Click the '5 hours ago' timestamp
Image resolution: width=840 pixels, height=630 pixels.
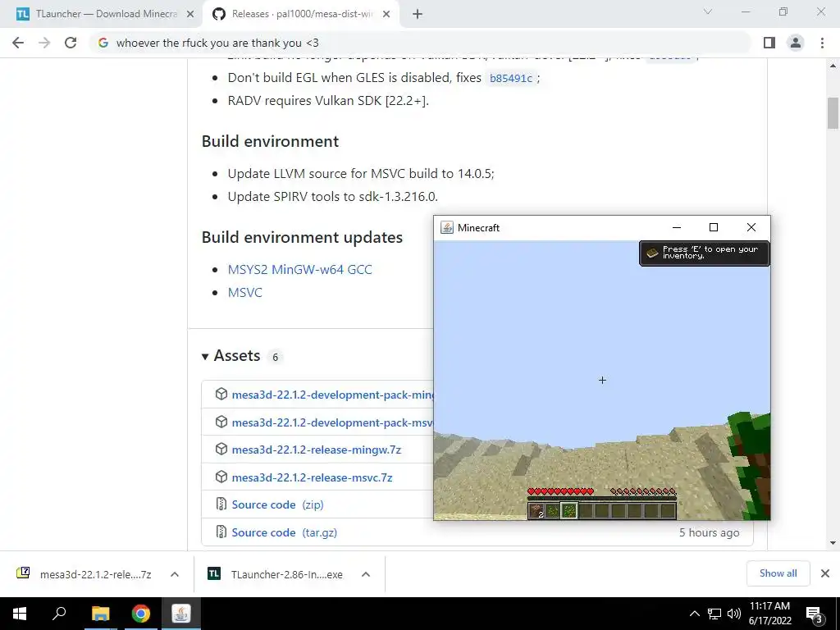point(710,532)
